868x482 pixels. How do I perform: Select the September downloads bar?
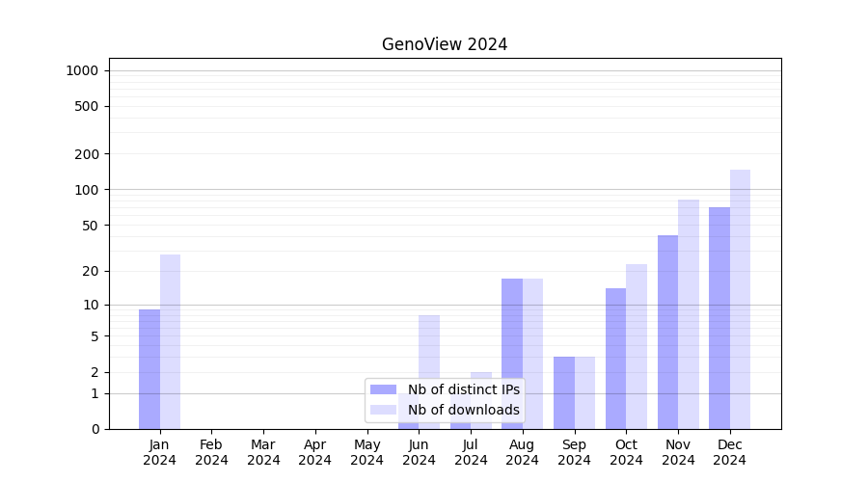(x=584, y=392)
